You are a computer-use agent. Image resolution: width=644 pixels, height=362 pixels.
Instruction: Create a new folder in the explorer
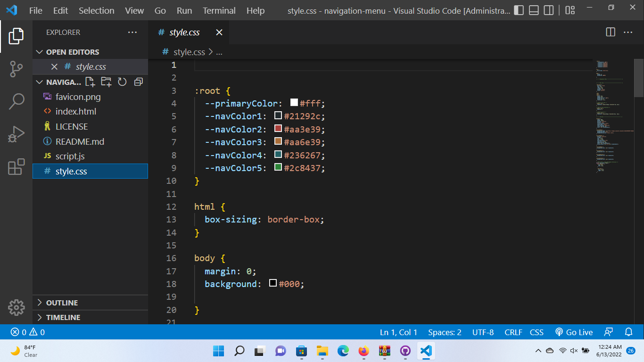tap(106, 82)
